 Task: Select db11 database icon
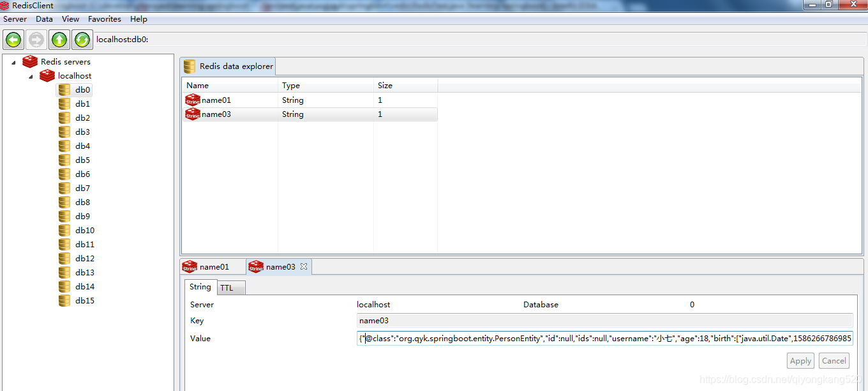tap(64, 244)
